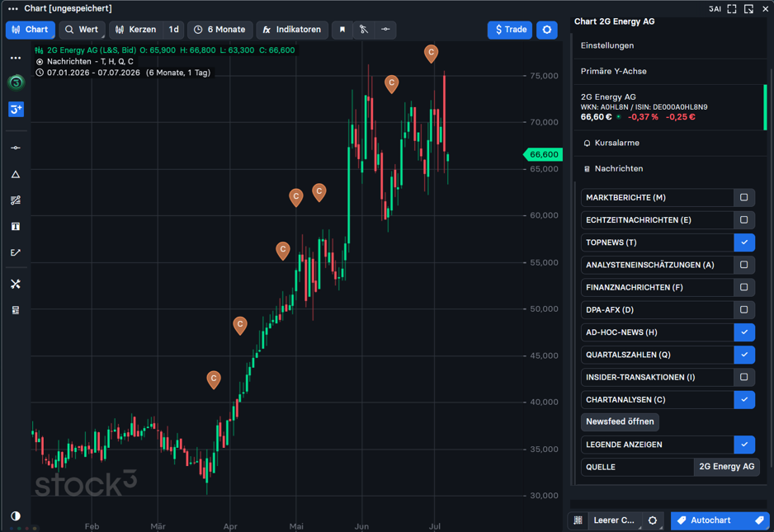Image resolution: width=774 pixels, height=532 pixels.
Task: Select the triangle shape drawing tool
Action: coord(16,174)
